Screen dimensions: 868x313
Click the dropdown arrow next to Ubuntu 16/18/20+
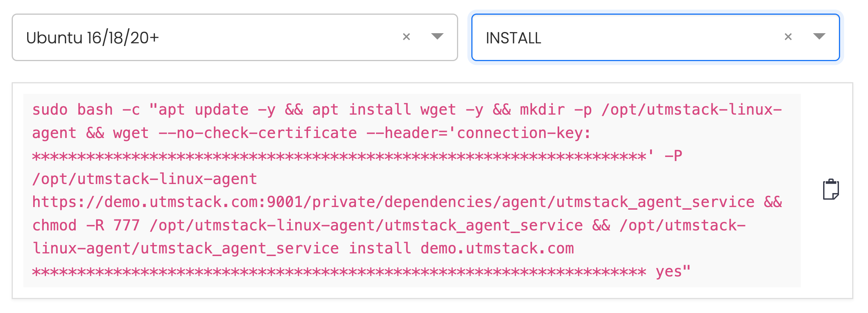437,37
